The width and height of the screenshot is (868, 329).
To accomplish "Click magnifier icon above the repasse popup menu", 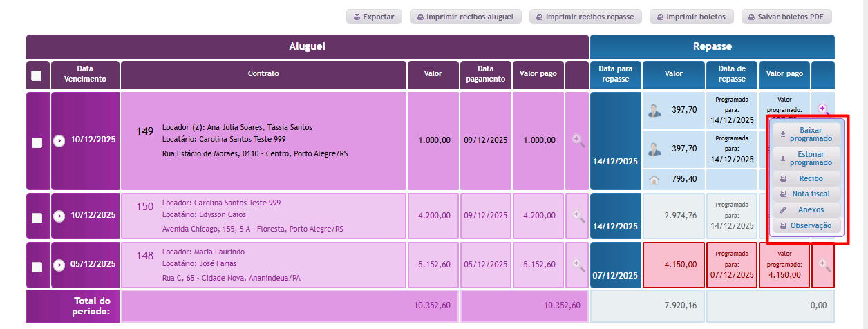I will point(823,109).
